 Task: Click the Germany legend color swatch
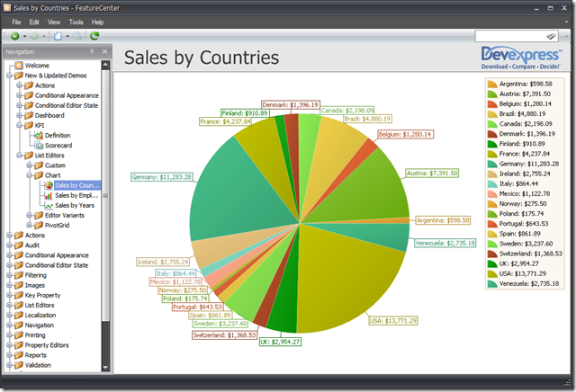[492, 164]
